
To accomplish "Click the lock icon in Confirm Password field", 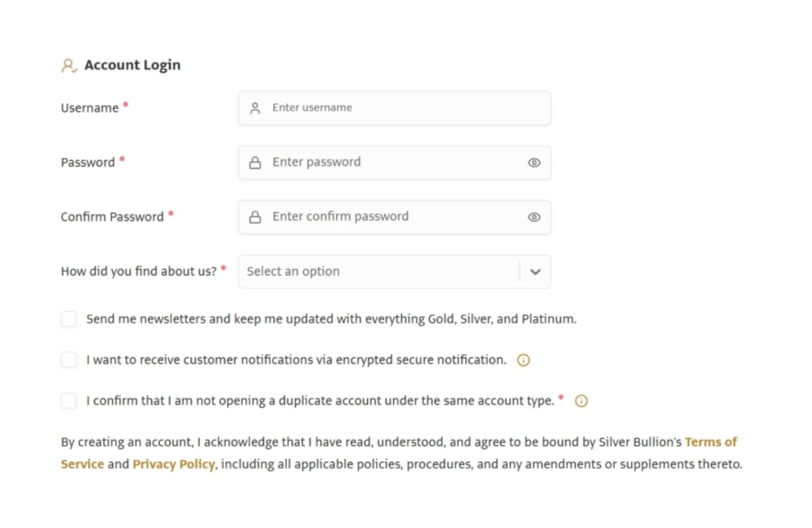I will coord(255,217).
